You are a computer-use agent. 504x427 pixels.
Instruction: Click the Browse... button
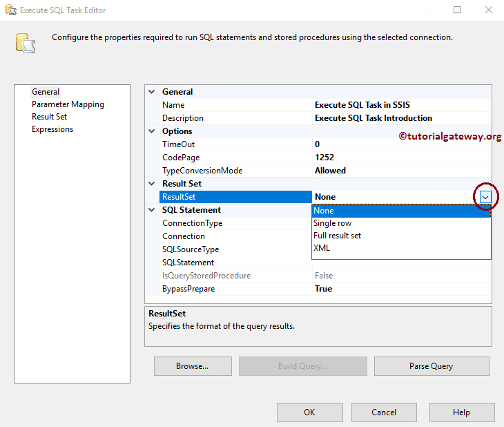point(193,366)
